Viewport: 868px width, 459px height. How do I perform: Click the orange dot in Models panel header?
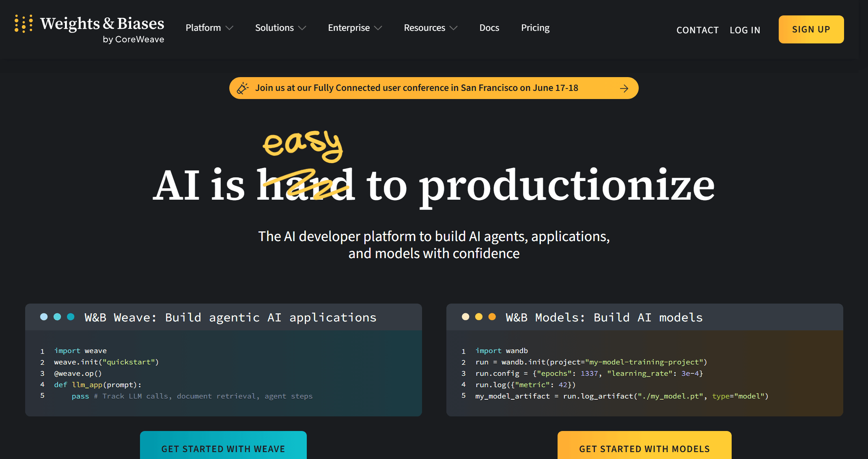click(492, 317)
